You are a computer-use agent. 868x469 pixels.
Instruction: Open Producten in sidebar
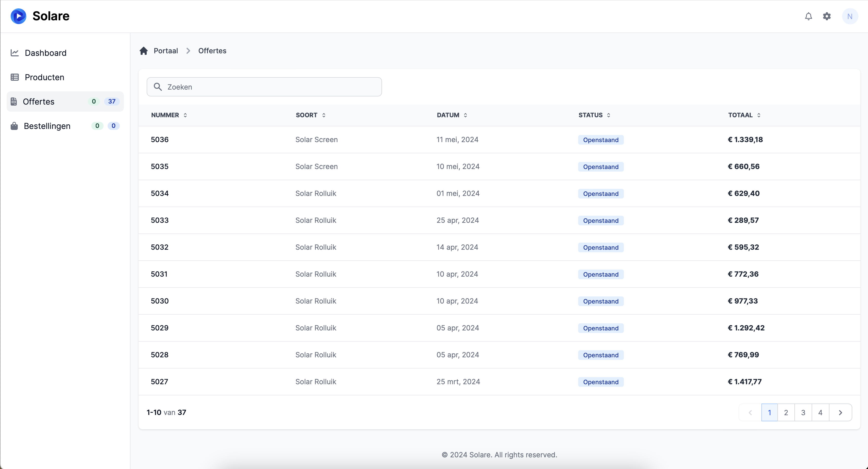(x=65, y=77)
